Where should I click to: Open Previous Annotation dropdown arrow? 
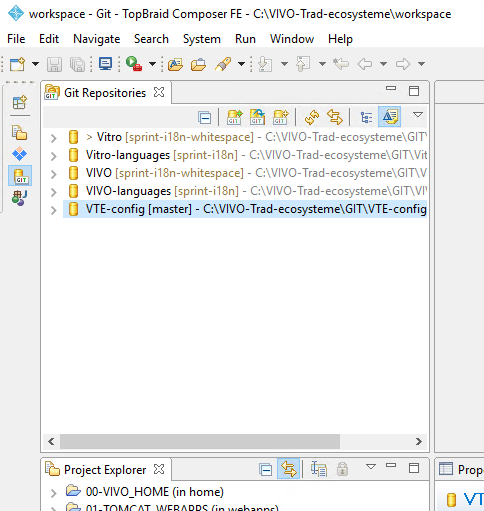pyautogui.click(x=322, y=64)
